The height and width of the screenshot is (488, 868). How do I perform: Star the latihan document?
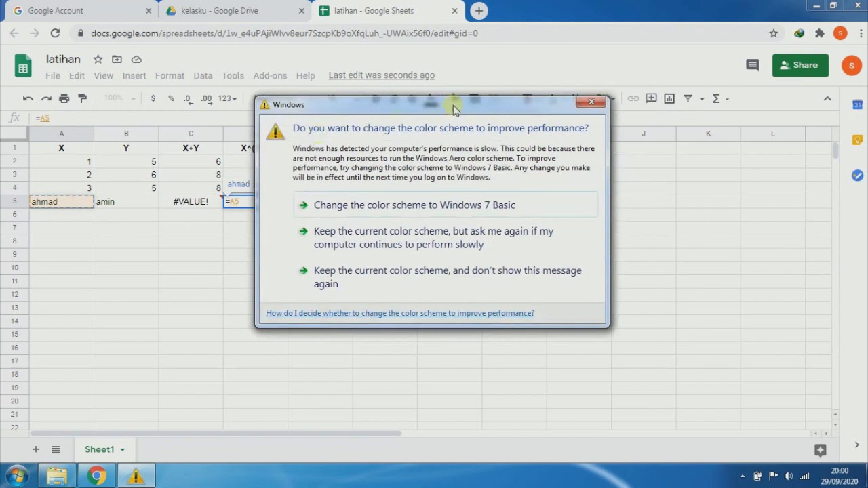[98, 60]
